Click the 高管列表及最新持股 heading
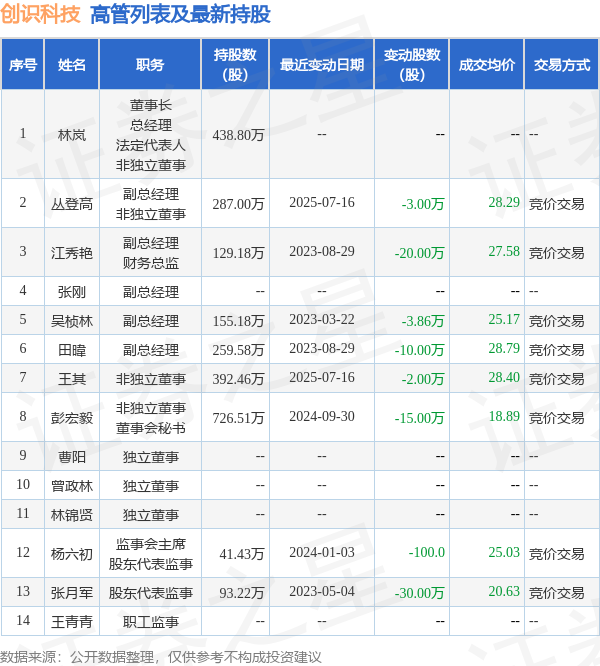 click(180, 14)
